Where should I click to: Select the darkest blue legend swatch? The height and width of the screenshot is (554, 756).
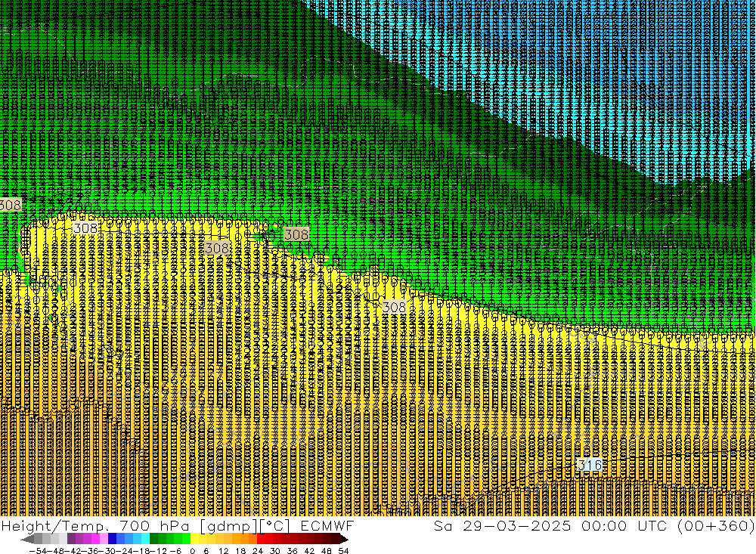(x=112, y=539)
